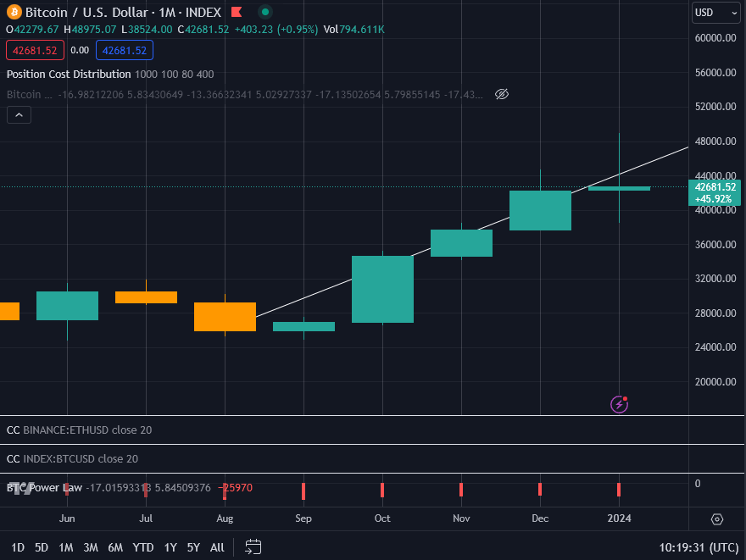Image resolution: width=746 pixels, height=560 pixels.
Task: Click the green market status dot
Action: [x=265, y=13]
